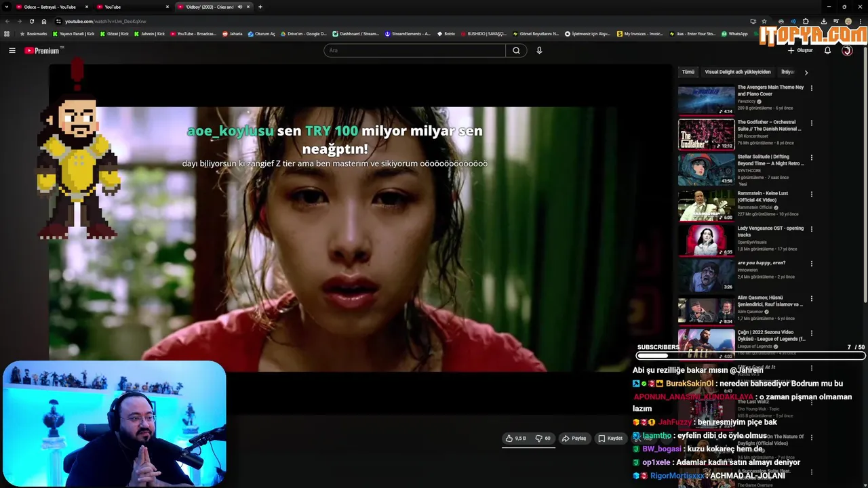Open options for Rammstein Keine Lust
Image resolution: width=868 pixels, height=488 pixels.
pos(811,194)
